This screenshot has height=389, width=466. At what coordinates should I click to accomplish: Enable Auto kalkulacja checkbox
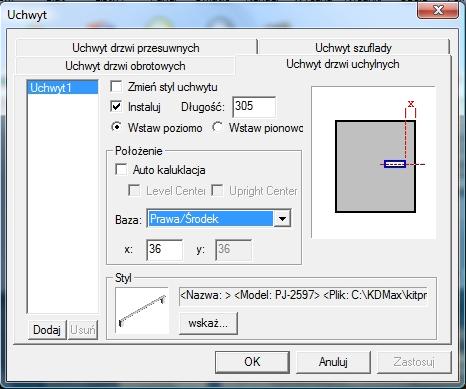pyautogui.click(x=121, y=169)
